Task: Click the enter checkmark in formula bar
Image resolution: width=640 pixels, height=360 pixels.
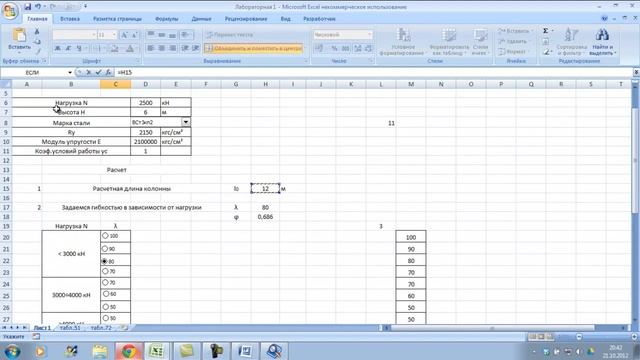Action: point(98,72)
